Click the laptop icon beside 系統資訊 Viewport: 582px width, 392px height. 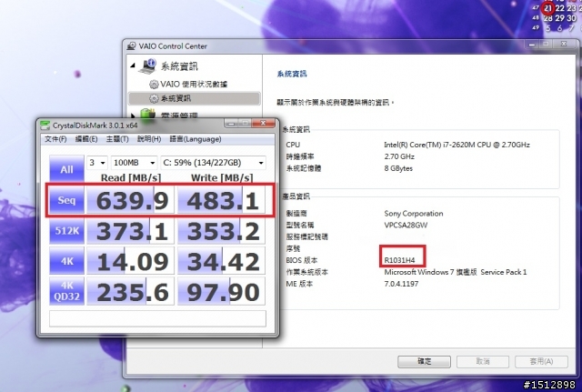point(147,66)
